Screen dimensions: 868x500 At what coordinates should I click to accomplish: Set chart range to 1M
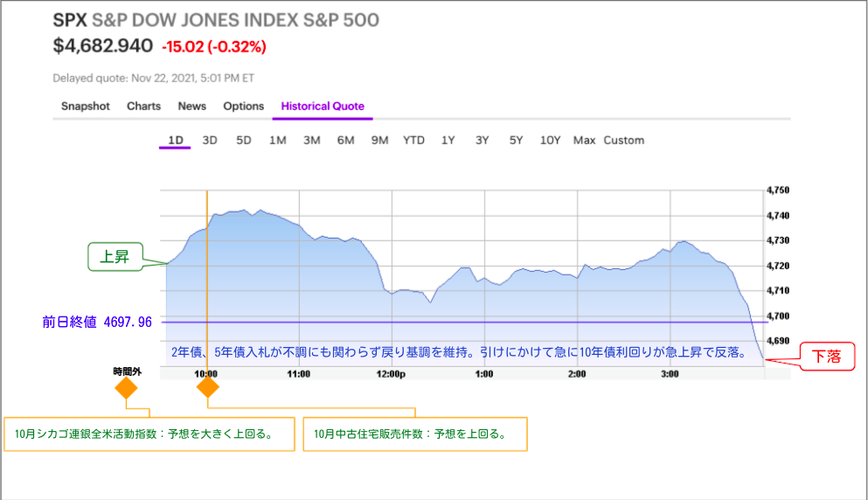(278, 140)
